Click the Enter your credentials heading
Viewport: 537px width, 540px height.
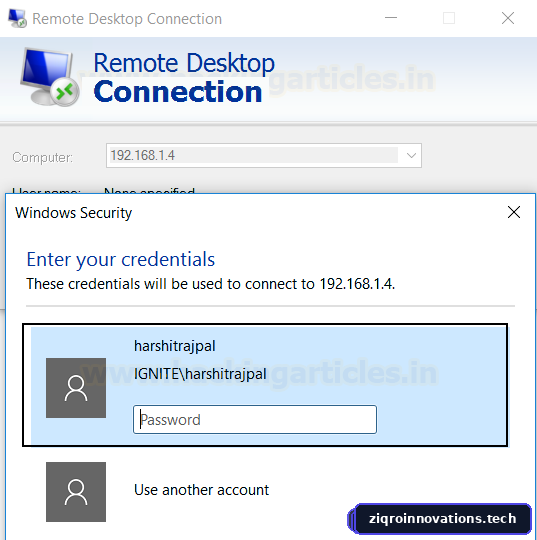pos(121,259)
